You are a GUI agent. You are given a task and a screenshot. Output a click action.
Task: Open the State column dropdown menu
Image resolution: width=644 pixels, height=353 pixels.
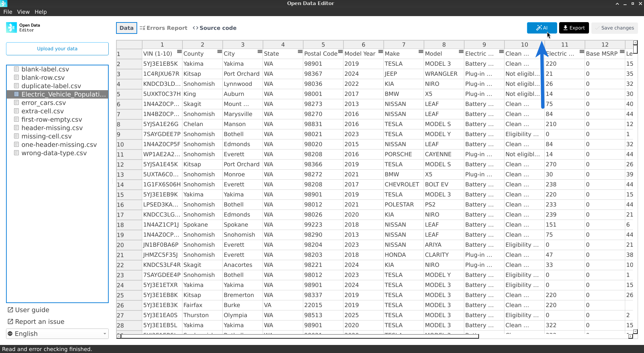(300, 52)
